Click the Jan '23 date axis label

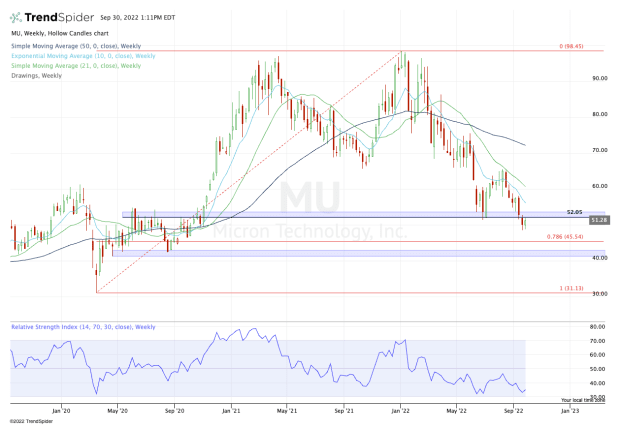pos(570,411)
